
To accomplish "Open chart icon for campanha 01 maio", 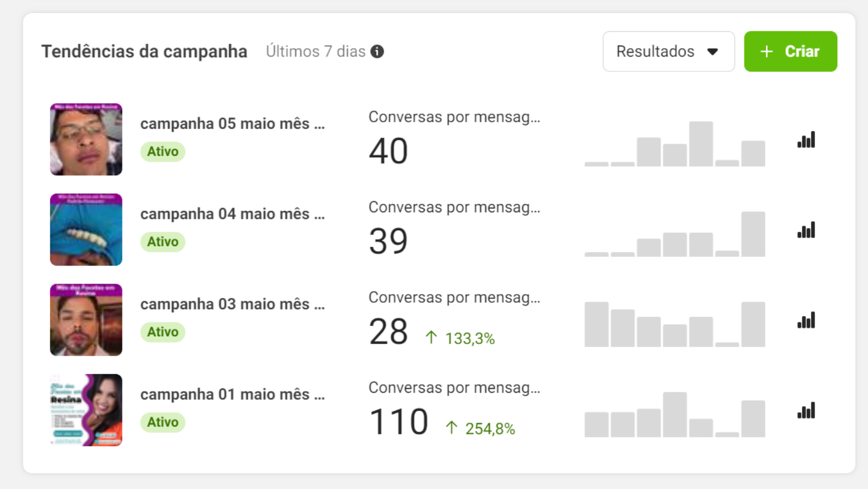I will click(x=806, y=411).
